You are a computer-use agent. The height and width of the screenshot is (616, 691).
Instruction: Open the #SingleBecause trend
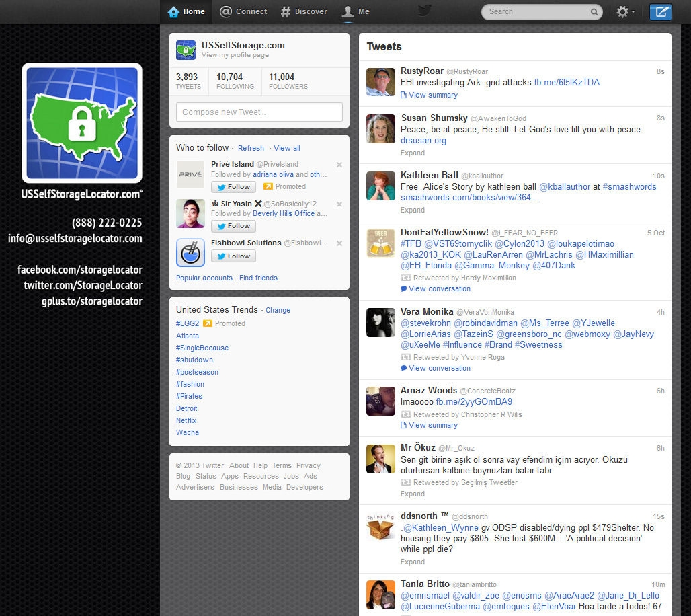click(x=202, y=348)
